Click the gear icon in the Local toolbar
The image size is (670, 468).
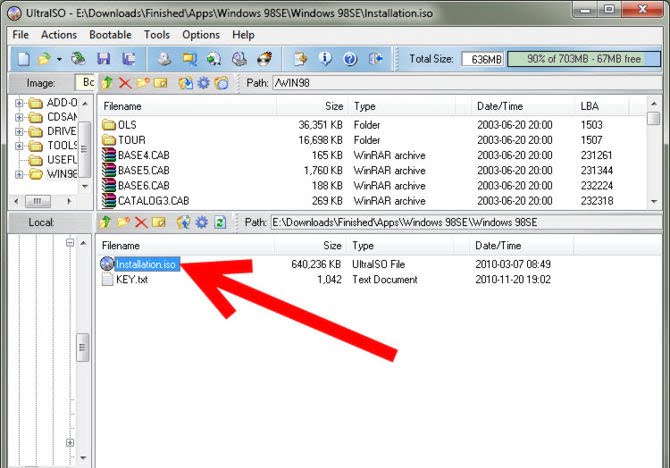(x=202, y=222)
